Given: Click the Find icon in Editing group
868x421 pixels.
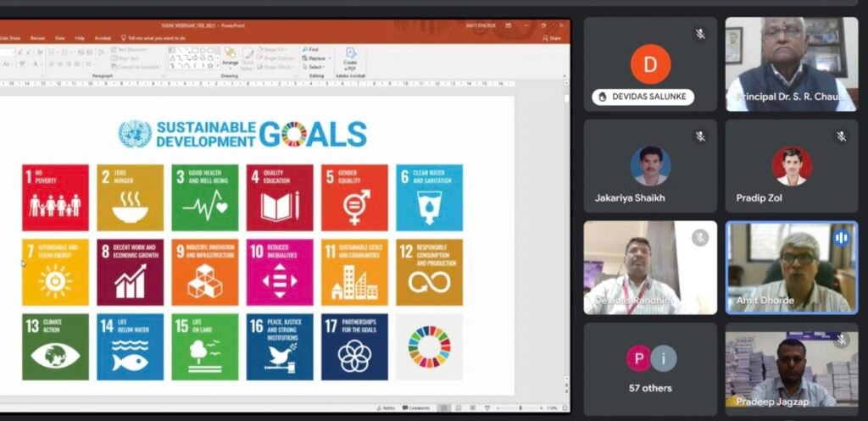Looking at the screenshot, I should (x=311, y=50).
